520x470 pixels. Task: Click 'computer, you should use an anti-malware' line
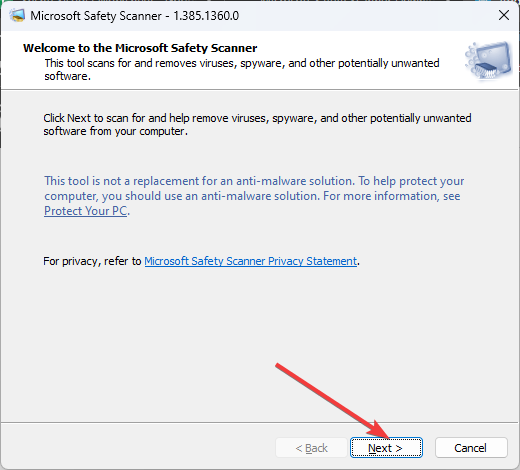pyautogui.click(x=182, y=196)
